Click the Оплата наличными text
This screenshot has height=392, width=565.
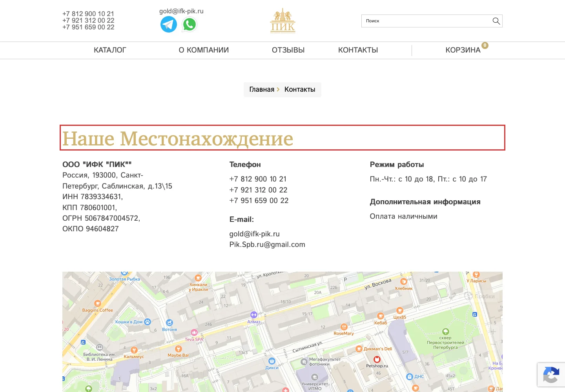pyautogui.click(x=403, y=216)
